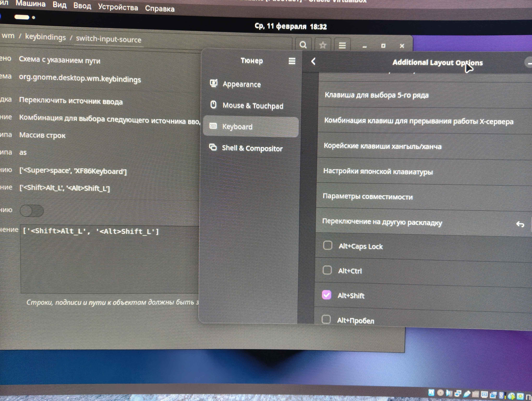The image size is (532, 401).
Task: Open Mouse & Touchpad settings
Action: click(x=253, y=105)
